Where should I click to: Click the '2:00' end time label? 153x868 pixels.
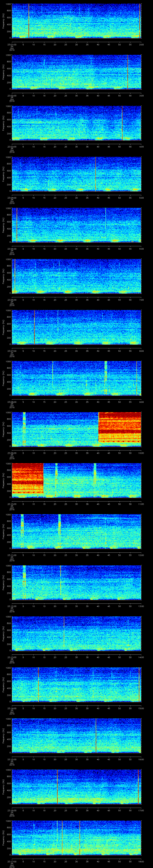tap(141, 44)
